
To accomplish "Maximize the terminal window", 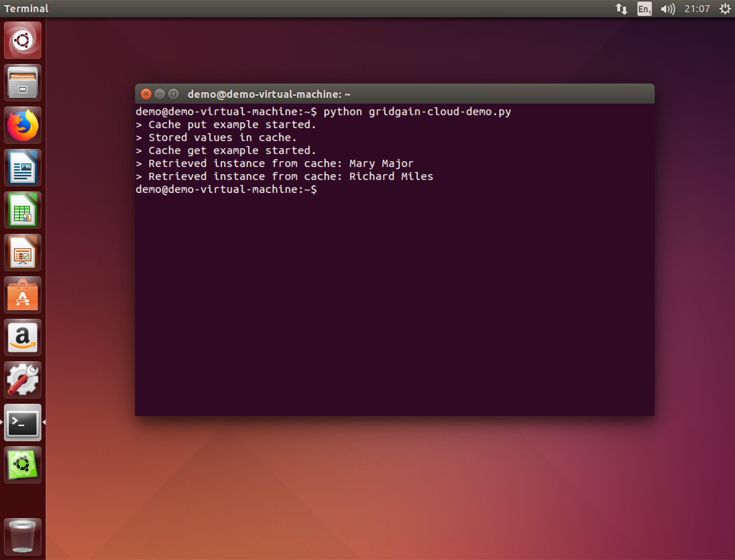I will [x=173, y=94].
